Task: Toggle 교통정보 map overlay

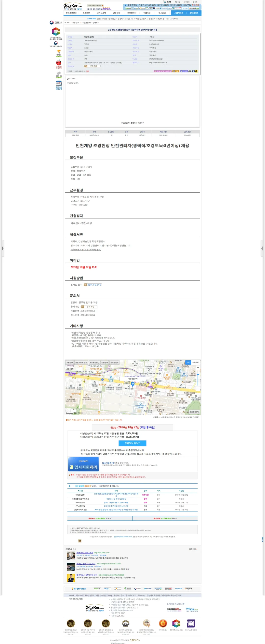Action: click(x=69, y=362)
